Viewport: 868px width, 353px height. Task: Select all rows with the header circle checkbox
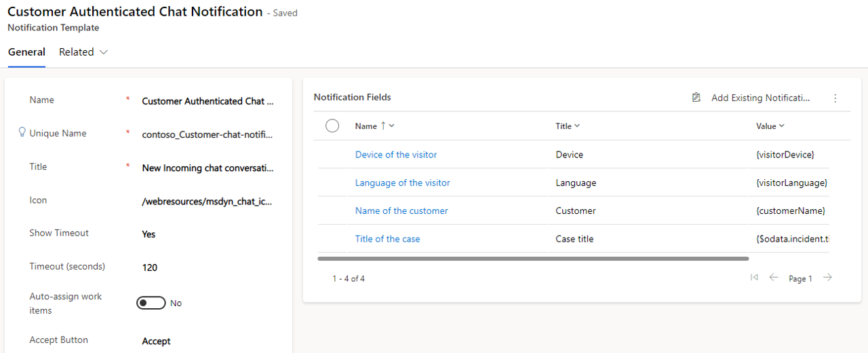point(332,126)
